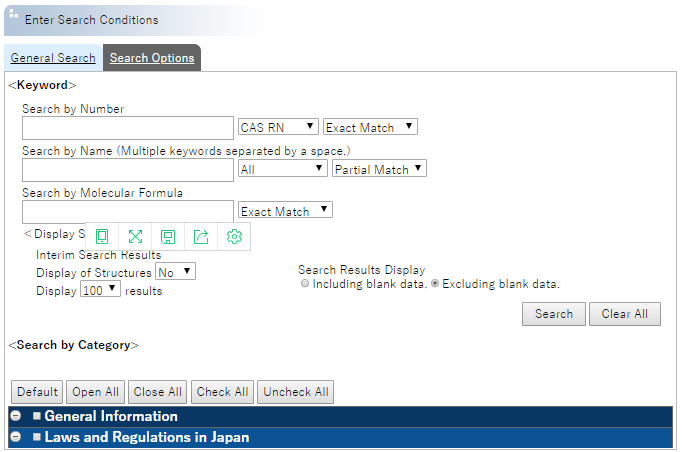The image size is (682, 452).
Task: Click the Open All button
Action: tap(95, 392)
